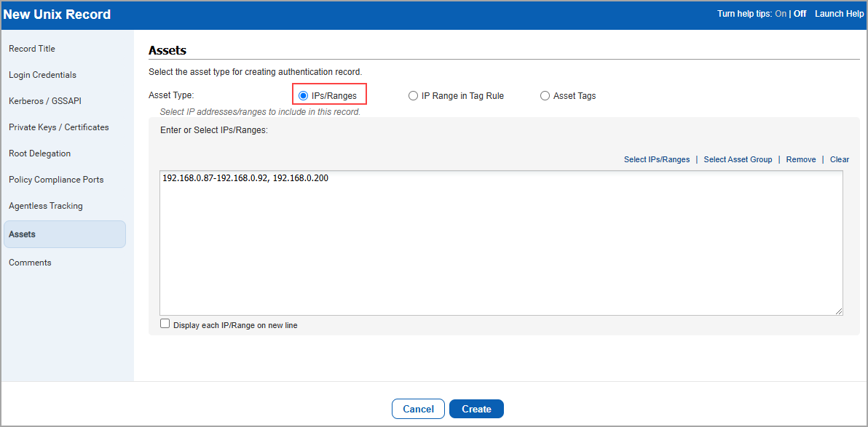Select the IPs/Ranges radio button
The image size is (868, 427).
[x=304, y=96]
